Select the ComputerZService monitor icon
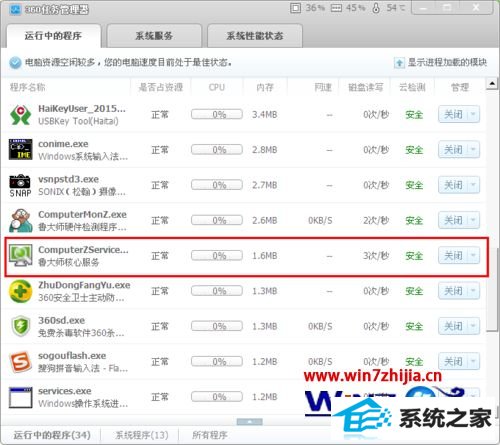500x445 pixels. tap(20, 256)
